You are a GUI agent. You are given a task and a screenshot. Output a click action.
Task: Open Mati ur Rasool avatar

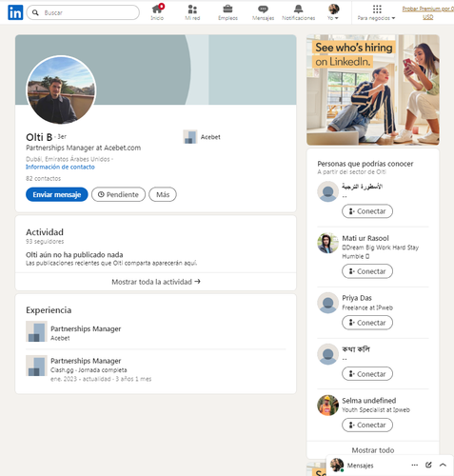328,243
